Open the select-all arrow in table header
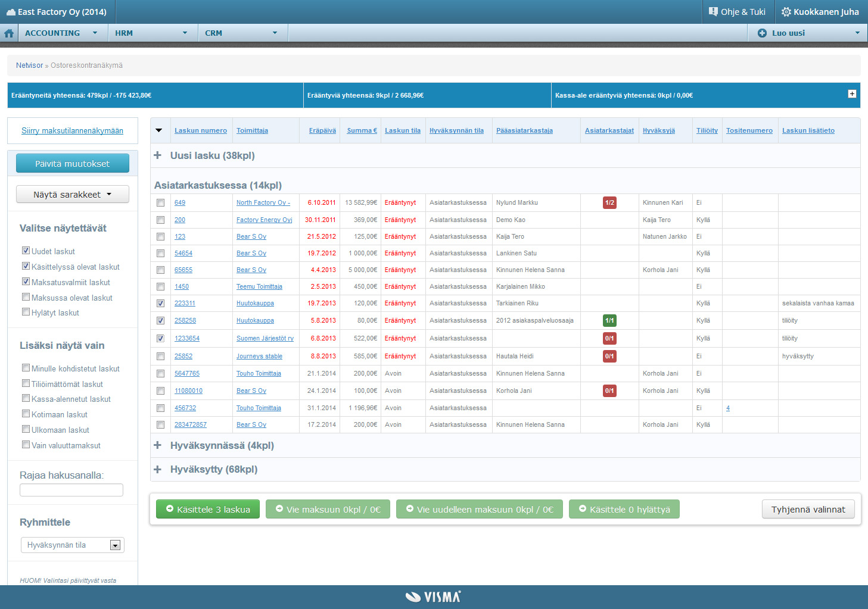This screenshot has width=868, height=609. pos(159,130)
